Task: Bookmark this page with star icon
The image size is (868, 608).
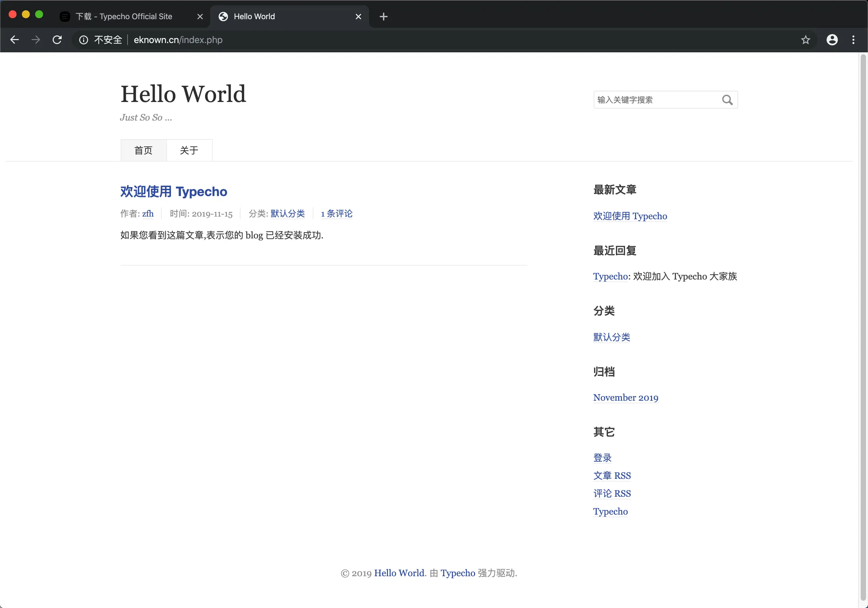Action: click(805, 40)
